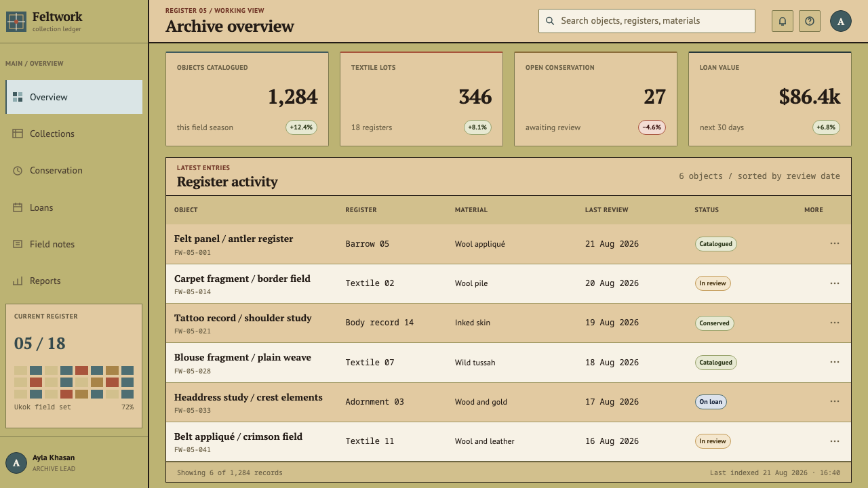
Task: Click the Feltwork logo icon
Action: tap(16, 22)
